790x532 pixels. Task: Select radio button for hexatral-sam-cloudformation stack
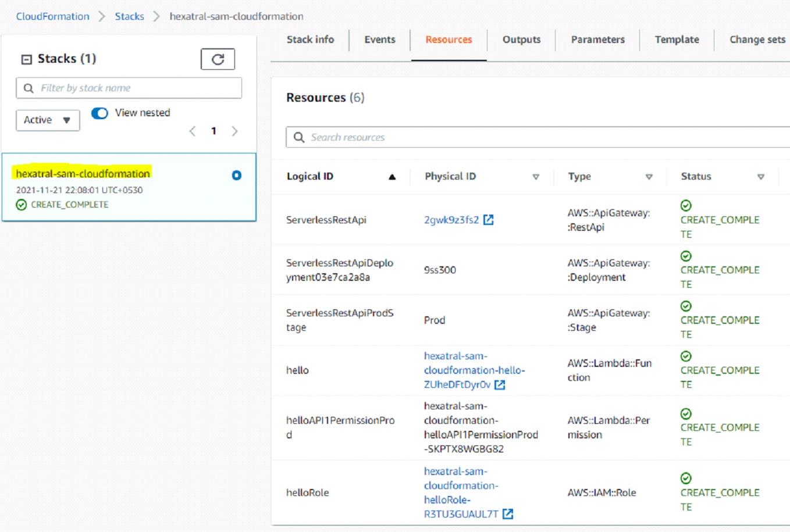tap(237, 176)
